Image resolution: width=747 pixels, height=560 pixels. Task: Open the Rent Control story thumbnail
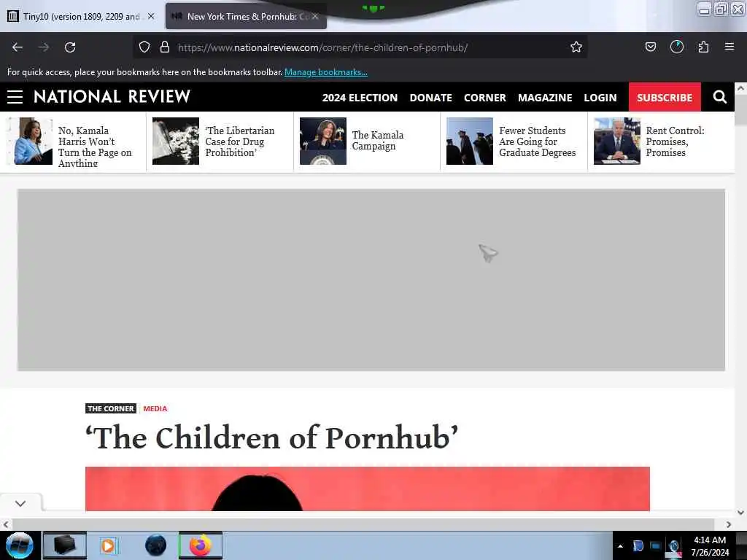tap(616, 141)
